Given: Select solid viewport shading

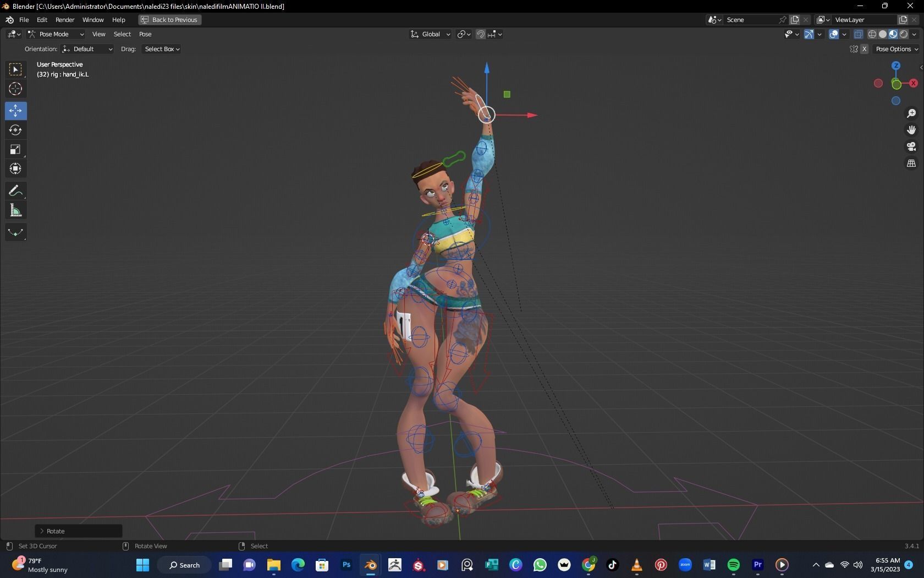Looking at the screenshot, I should (883, 34).
